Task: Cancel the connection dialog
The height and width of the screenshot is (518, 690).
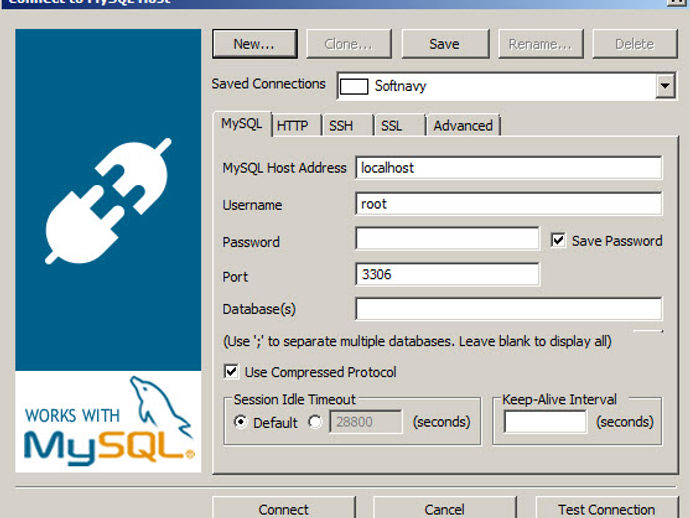Action: (444, 509)
